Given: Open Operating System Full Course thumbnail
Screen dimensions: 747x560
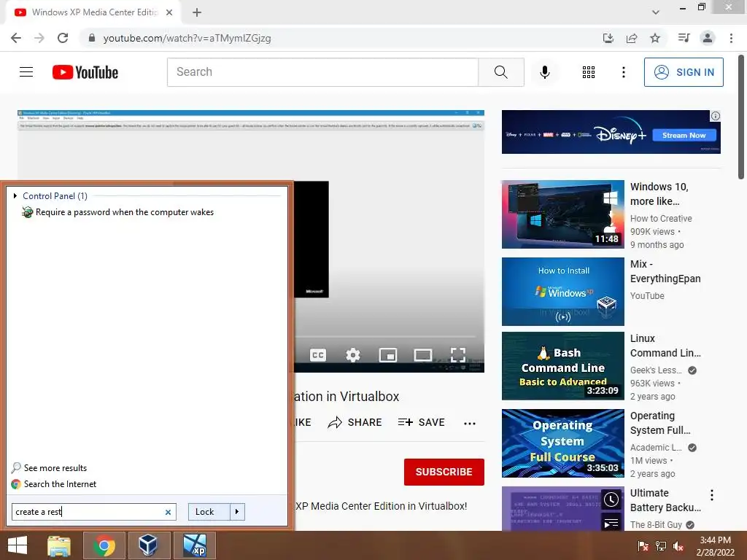Looking at the screenshot, I should tap(563, 443).
